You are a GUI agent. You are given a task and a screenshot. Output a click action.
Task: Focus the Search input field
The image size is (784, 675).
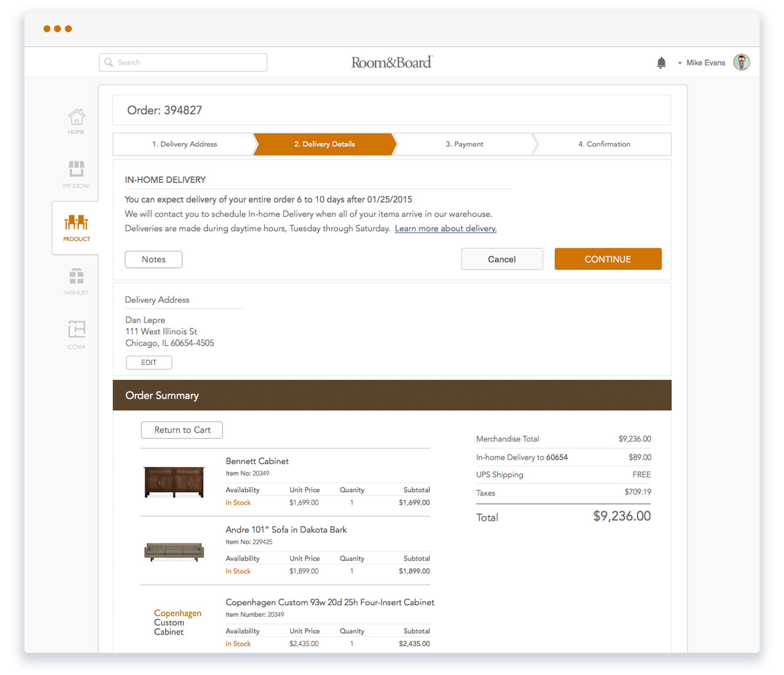[x=183, y=62]
